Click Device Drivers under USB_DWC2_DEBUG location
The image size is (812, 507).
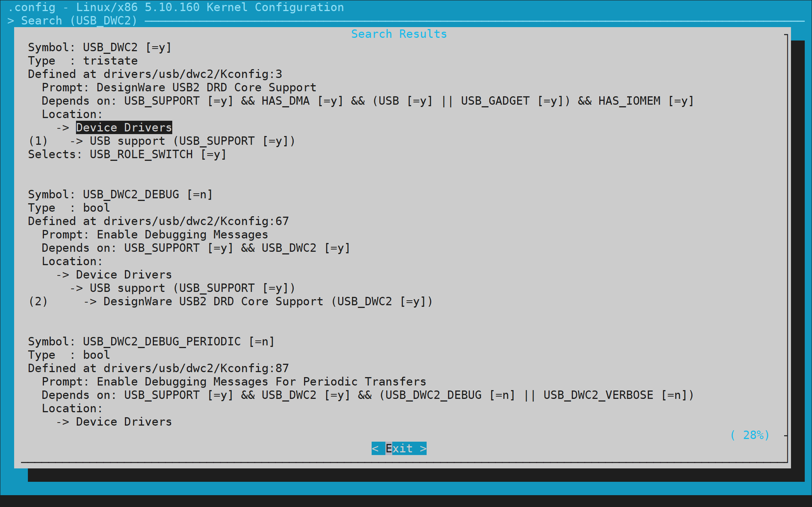tap(124, 275)
